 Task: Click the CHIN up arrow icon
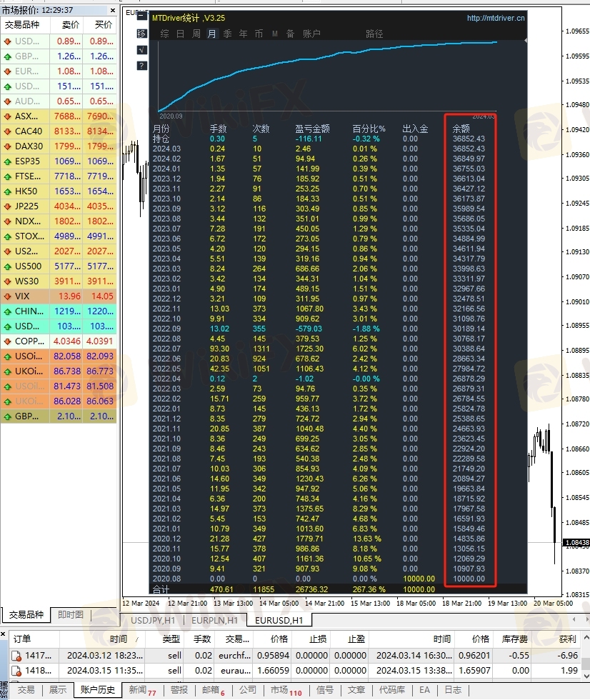coord(8,311)
